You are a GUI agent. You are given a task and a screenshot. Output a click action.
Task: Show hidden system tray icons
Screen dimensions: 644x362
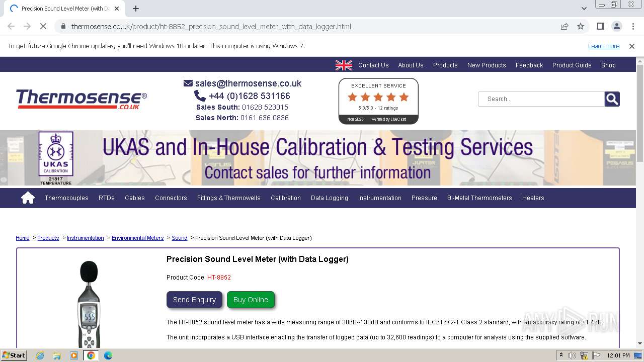click(x=561, y=355)
